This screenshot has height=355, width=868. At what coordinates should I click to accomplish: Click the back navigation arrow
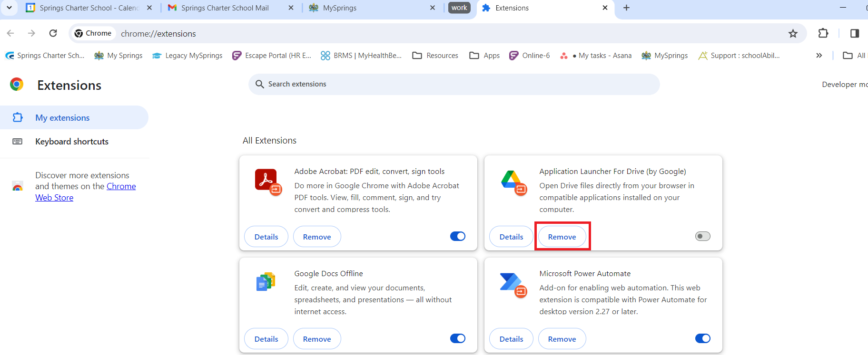click(10, 33)
